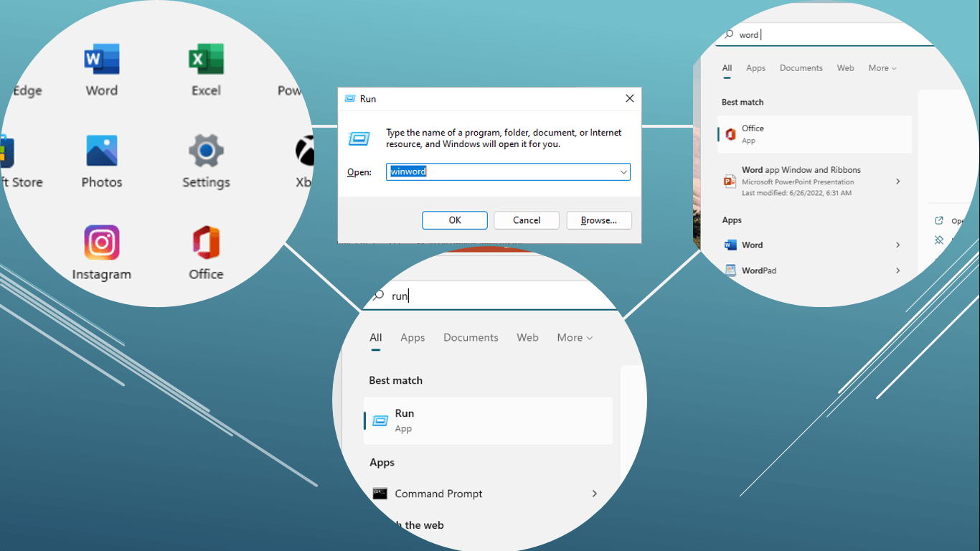Image resolution: width=980 pixels, height=551 pixels.
Task: Click the Browse... button in Run dialog
Action: pos(599,220)
